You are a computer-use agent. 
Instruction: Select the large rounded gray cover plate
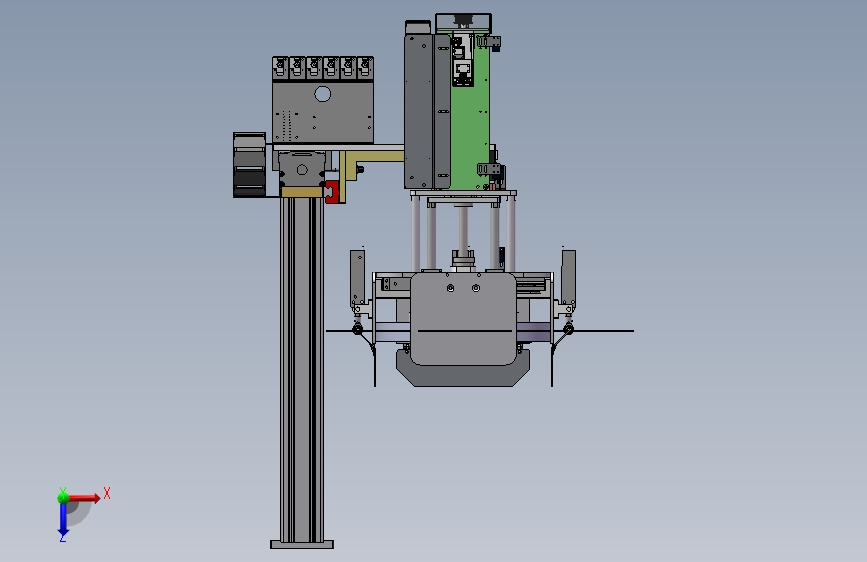coord(463,319)
